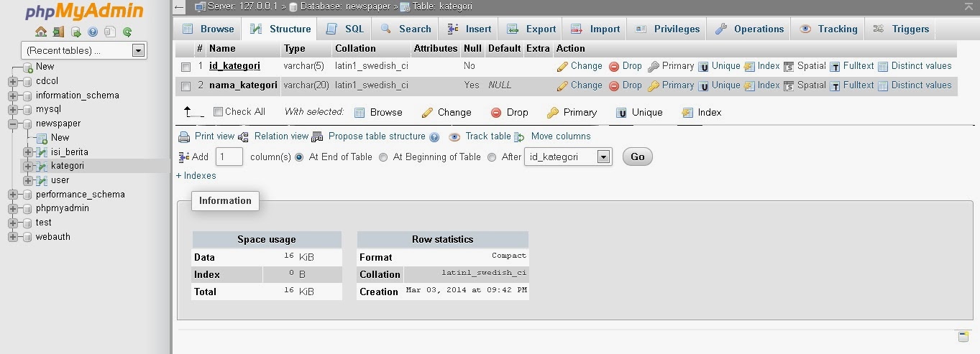Open the After id_kategori column dropdown
Screen dimensions: 980x354
(x=568, y=157)
